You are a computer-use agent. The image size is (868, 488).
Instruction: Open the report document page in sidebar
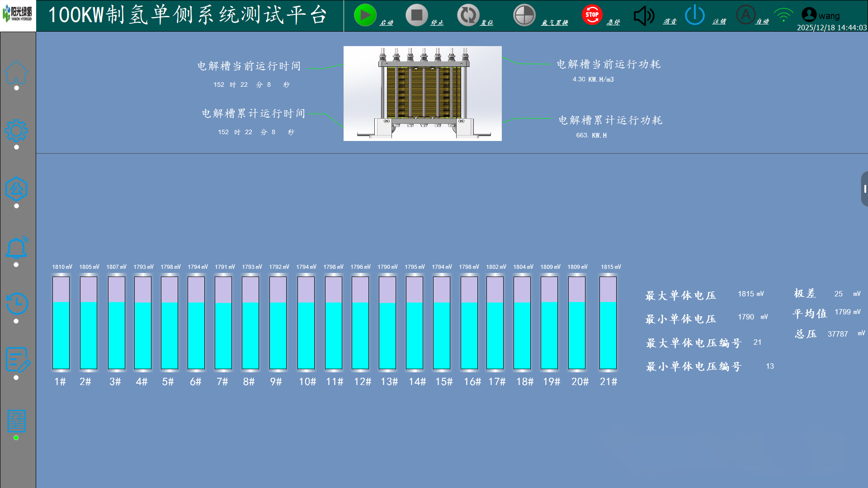point(17,421)
